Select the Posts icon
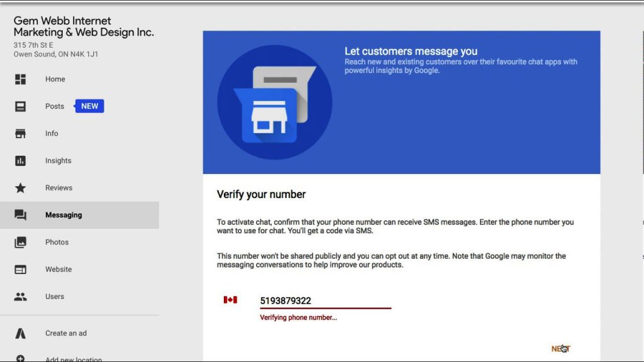This screenshot has height=362, width=644. pos(19,106)
